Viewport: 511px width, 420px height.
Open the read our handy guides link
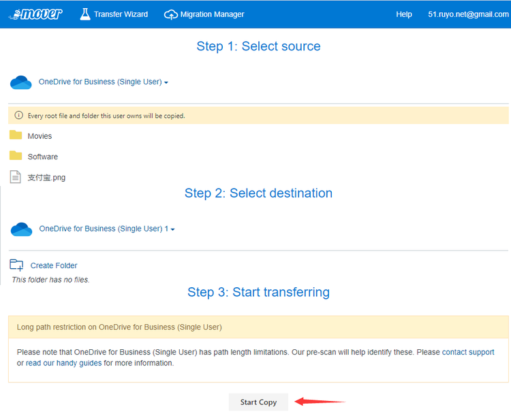point(64,363)
